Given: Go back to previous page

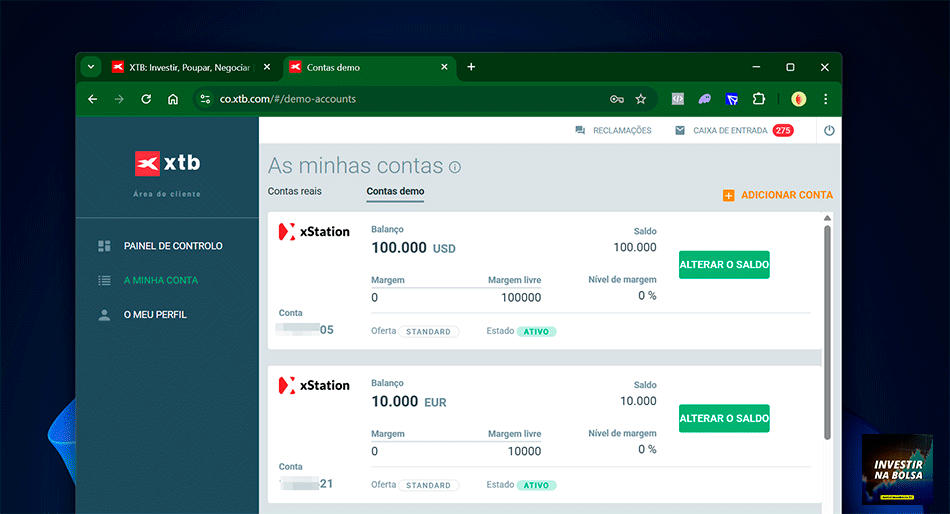Looking at the screenshot, I should point(93,99).
